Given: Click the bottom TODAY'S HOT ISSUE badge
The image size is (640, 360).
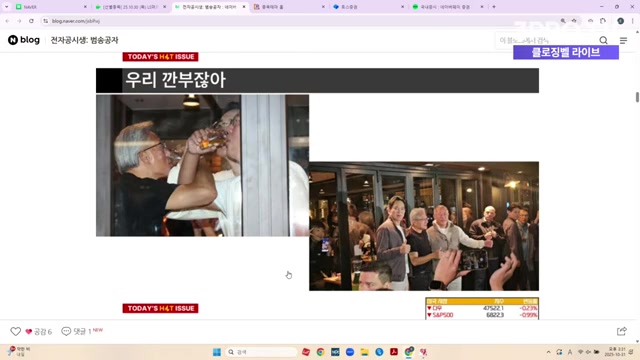Looking at the screenshot, I should pos(160,309).
